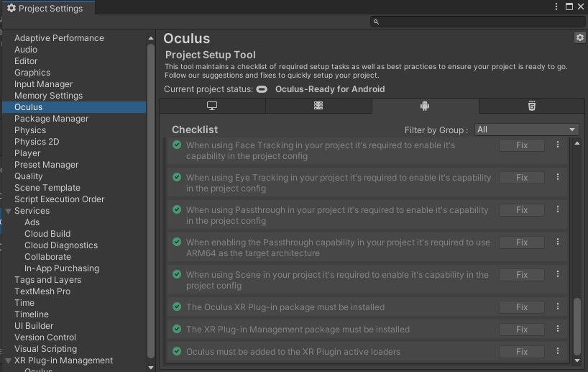Screen dimensions: 588x372
Task: Click the checklist vertical scrollbar thumb
Action: tap(577, 327)
